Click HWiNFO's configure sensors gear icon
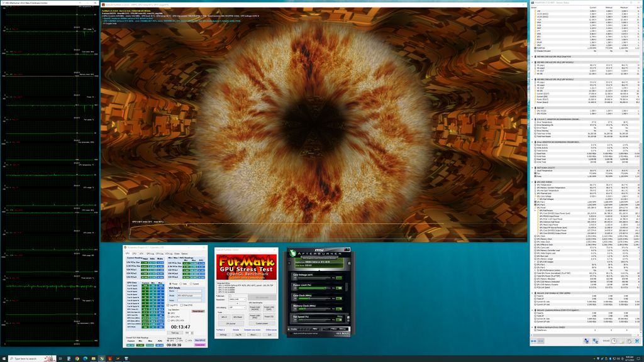Image resolution: width=644 pixels, height=362 pixels. coord(629,341)
